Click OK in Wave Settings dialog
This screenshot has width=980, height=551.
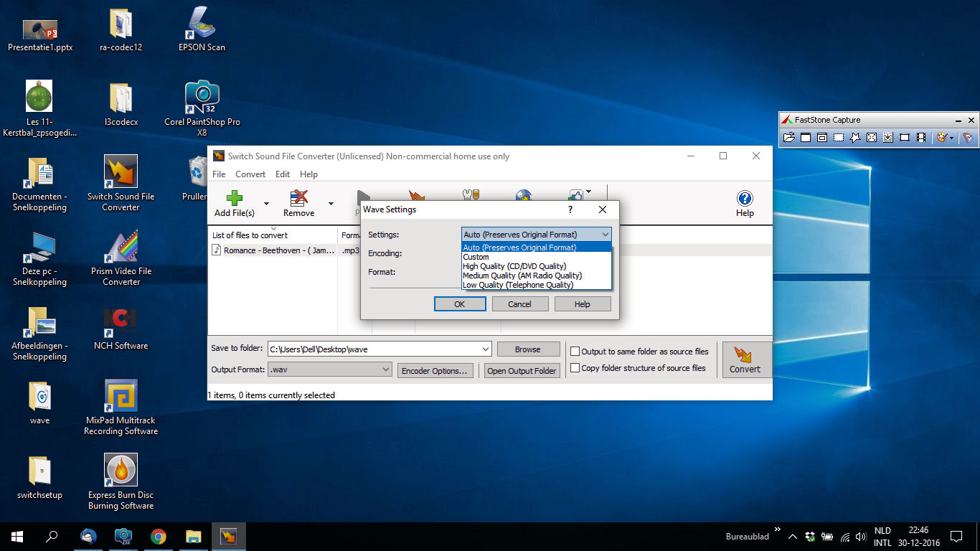460,304
